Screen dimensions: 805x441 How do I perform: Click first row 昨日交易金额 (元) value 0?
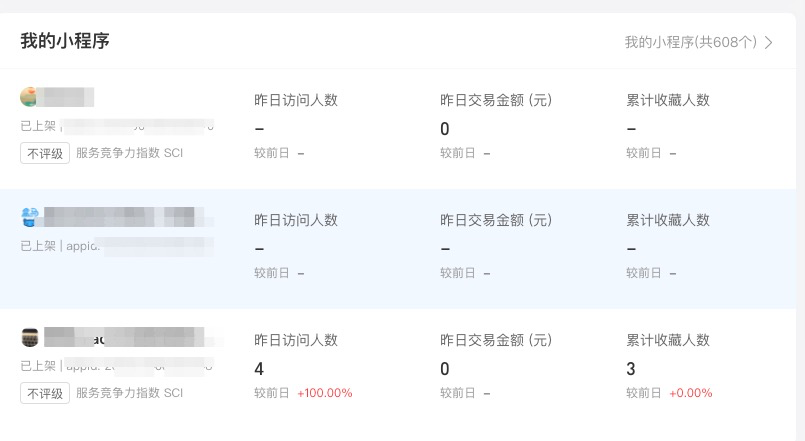click(x=445, y=129)
